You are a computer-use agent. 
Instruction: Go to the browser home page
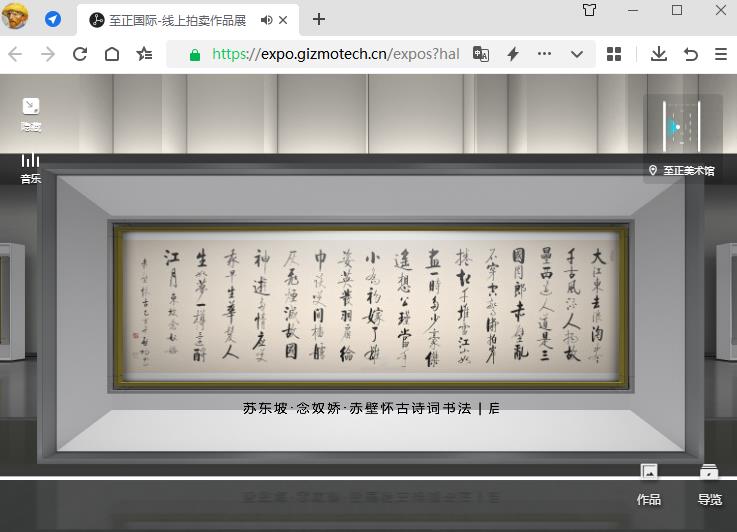112,54
